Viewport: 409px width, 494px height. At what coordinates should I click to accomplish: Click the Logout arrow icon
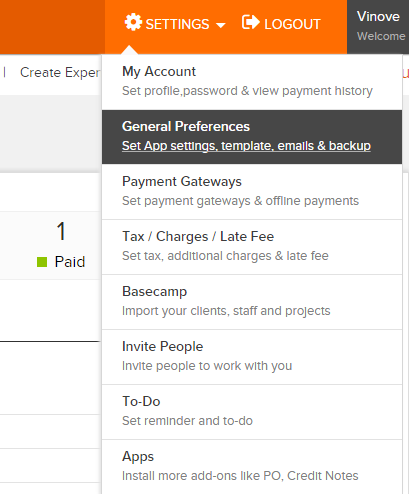coord(250,22)
